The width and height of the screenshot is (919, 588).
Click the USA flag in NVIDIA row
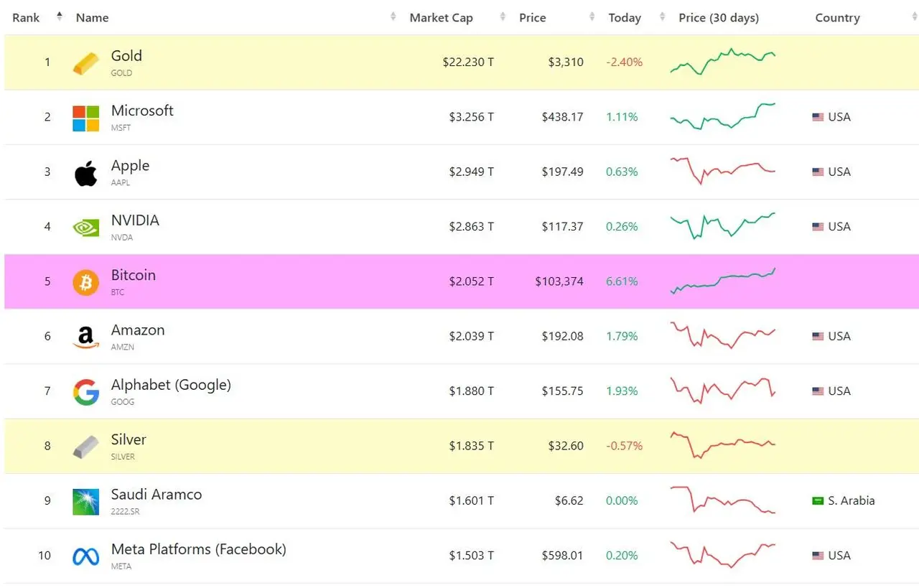point(818,227)
